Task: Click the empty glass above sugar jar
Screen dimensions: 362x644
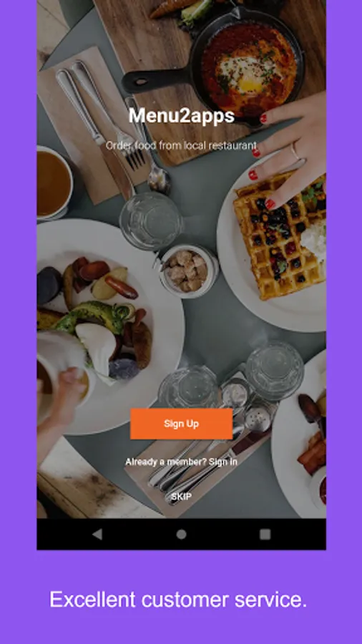Action: tap(151, 222)
